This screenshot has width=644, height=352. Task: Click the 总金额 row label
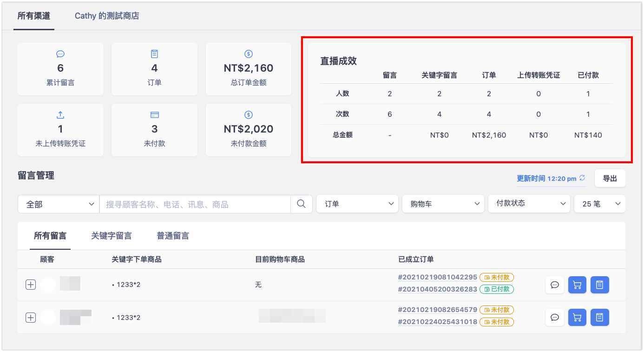click(x=342, y=135)
